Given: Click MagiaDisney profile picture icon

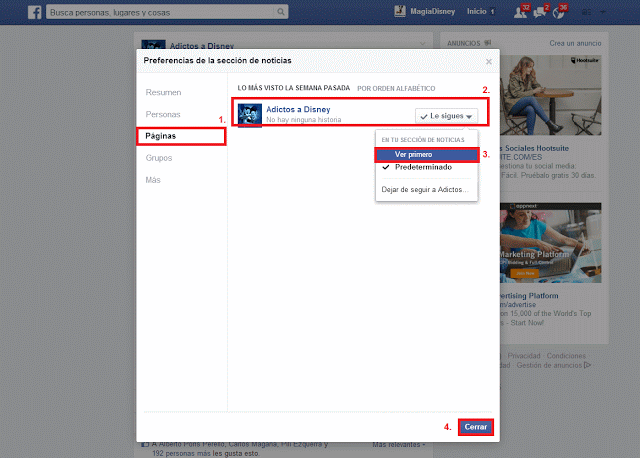Looking at the screenshot, I should (x=400, y=11).
